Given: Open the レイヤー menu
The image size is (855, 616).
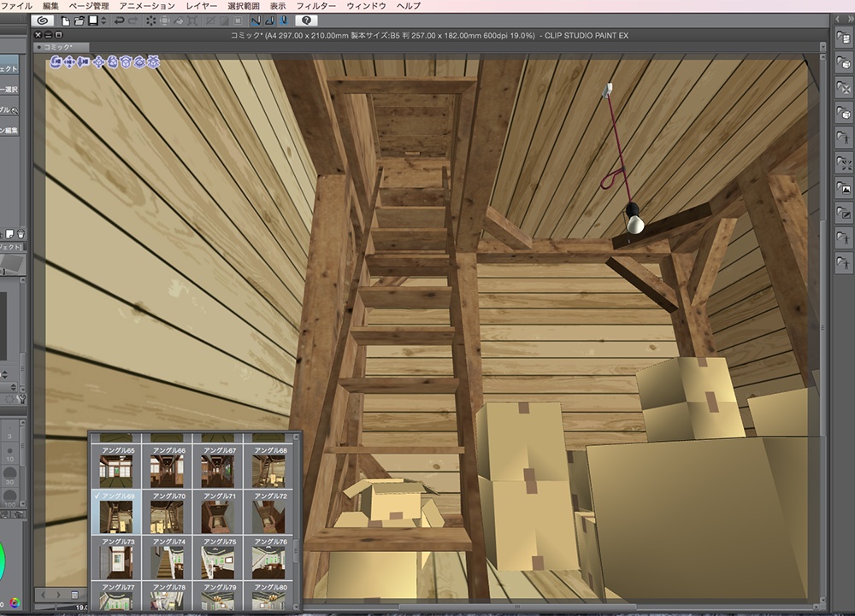Looking at the screenshot, I should (x=201, y=6).
